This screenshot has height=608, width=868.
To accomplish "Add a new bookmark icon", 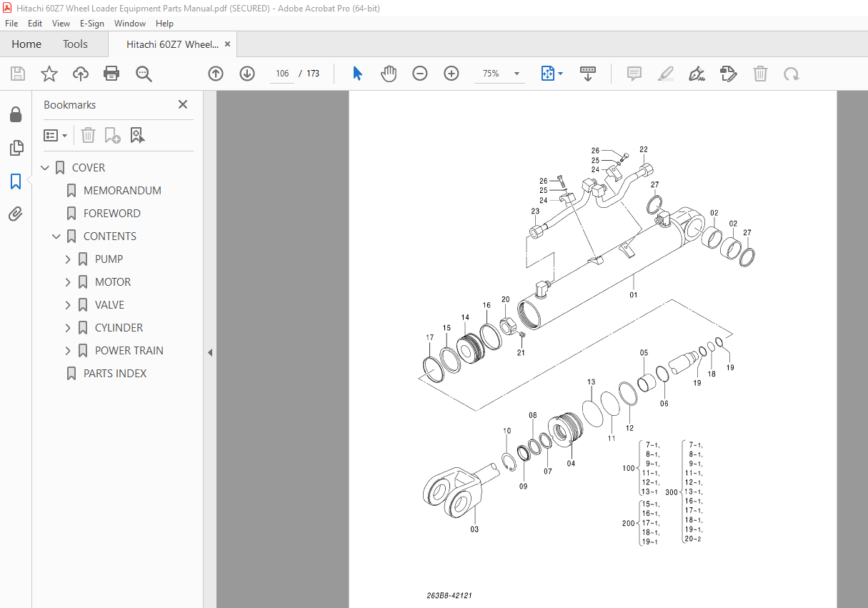I will click(112, 135).
